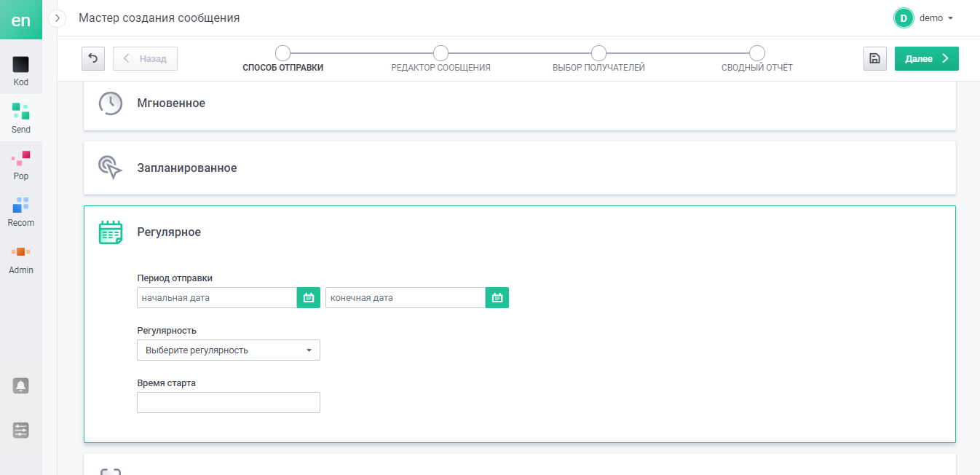
Task: Click the Время старта label
Action: pos(167,382)
